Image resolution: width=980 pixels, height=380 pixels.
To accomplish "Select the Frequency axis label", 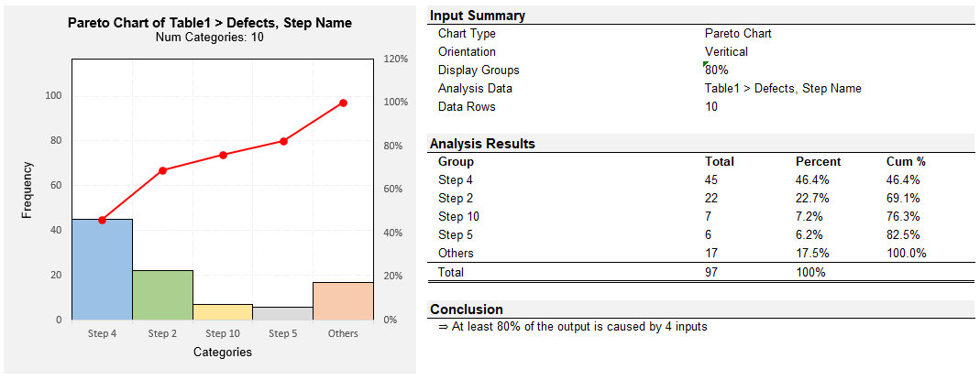I will click(28, 190).
